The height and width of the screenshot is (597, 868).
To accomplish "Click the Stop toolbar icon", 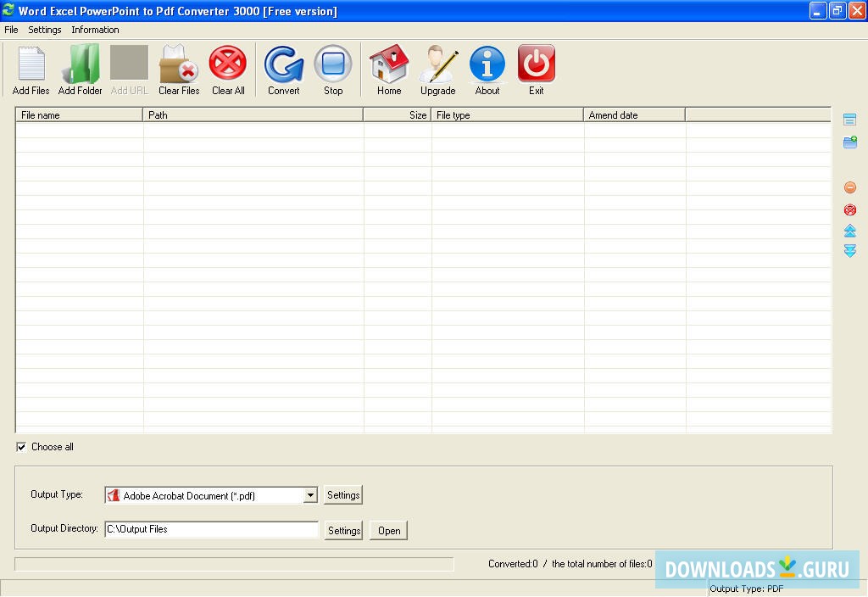I will click(x=332, y=63).
